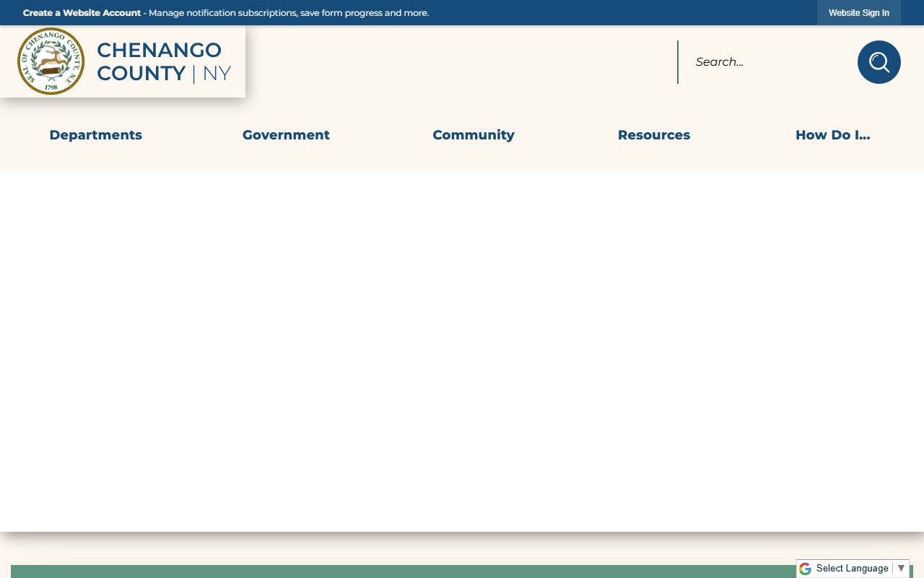Click the Select Language text

coord(852,569)
